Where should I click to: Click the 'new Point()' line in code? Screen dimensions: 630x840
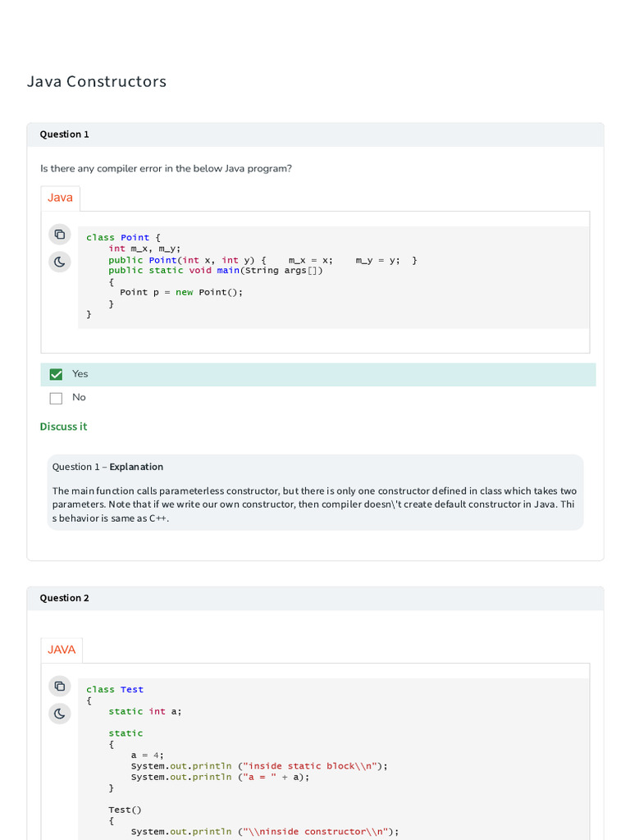point(182,292)
